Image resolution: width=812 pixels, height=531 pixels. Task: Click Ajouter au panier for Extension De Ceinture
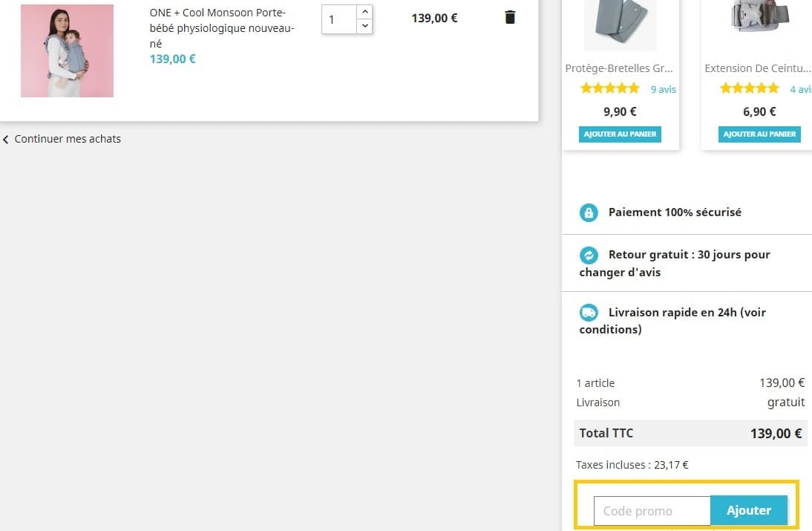pyautogui.click(x=759, y=134)
